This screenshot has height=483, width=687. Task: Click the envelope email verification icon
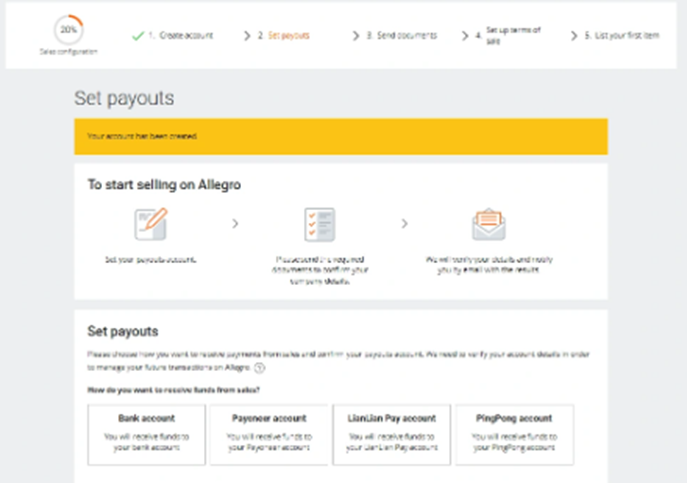click(x=489, y=224)
